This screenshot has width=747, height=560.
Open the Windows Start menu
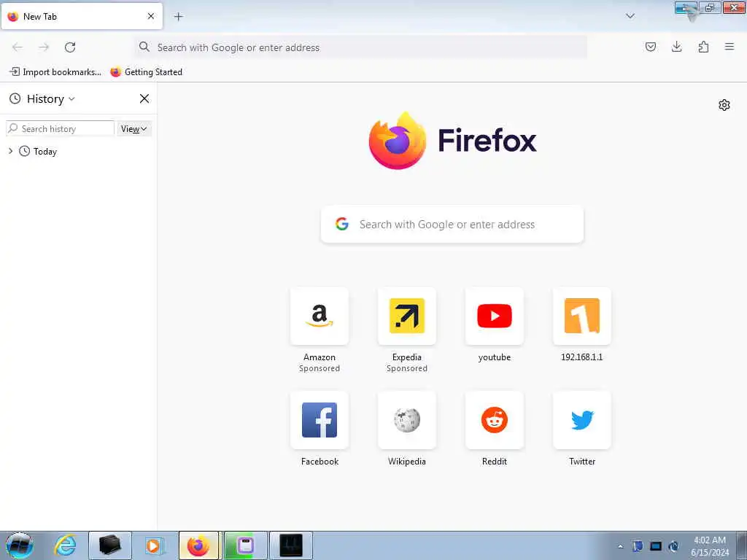click(20, 545)
